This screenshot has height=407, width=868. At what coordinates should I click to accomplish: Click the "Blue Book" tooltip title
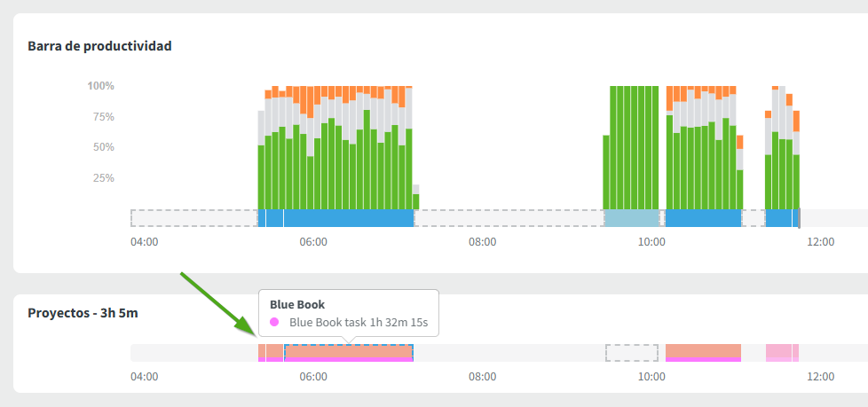pos(297,305)
